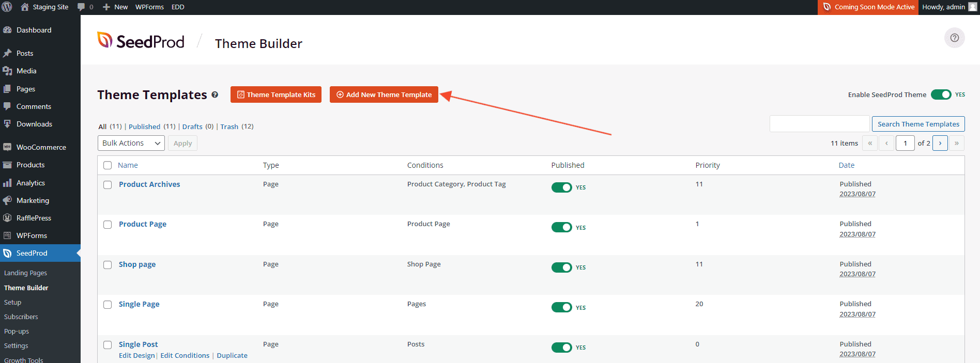
Task: Toggle Published switch for Product Archives
Action: 561,187
